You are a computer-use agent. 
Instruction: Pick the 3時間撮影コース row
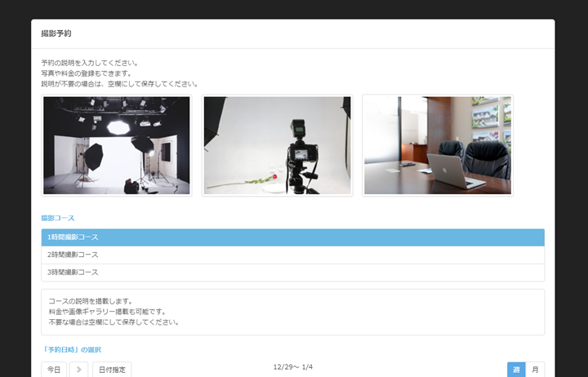point(292,273)
